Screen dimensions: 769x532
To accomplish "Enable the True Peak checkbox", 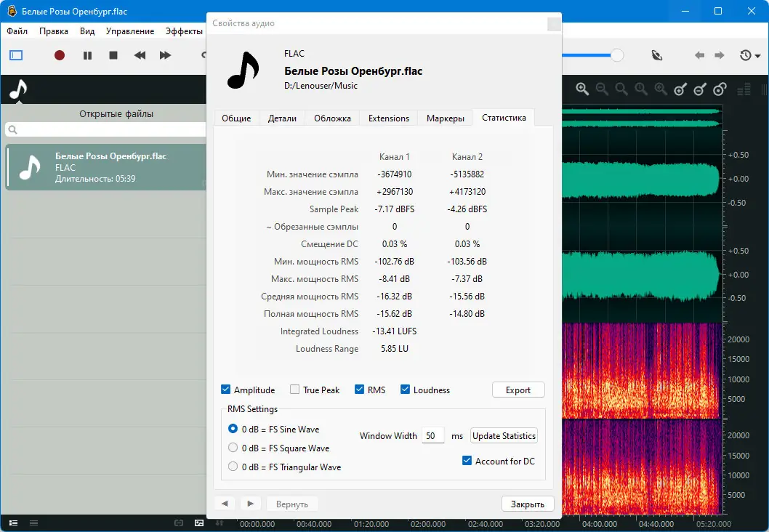I will click(295, 390).
